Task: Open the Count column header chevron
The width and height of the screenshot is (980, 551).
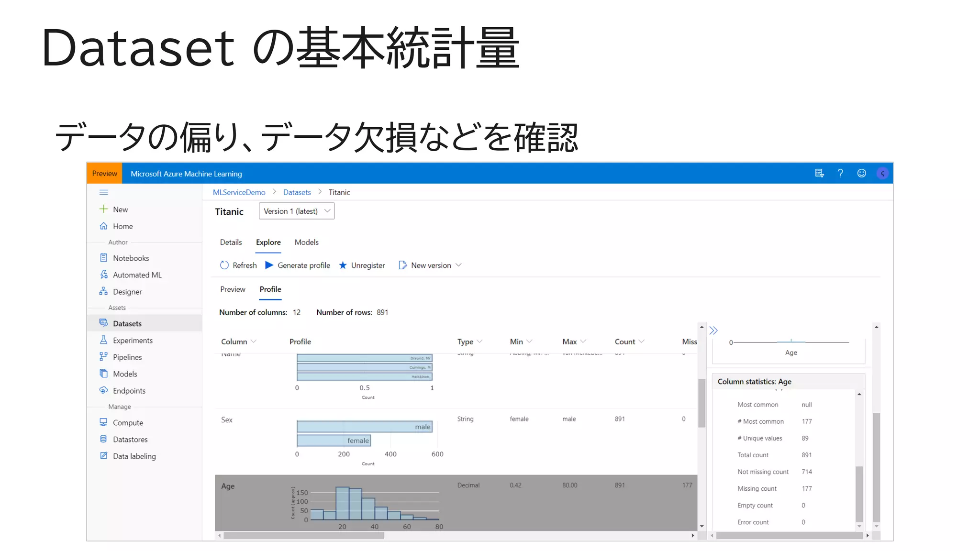Action: pos(642,342)
